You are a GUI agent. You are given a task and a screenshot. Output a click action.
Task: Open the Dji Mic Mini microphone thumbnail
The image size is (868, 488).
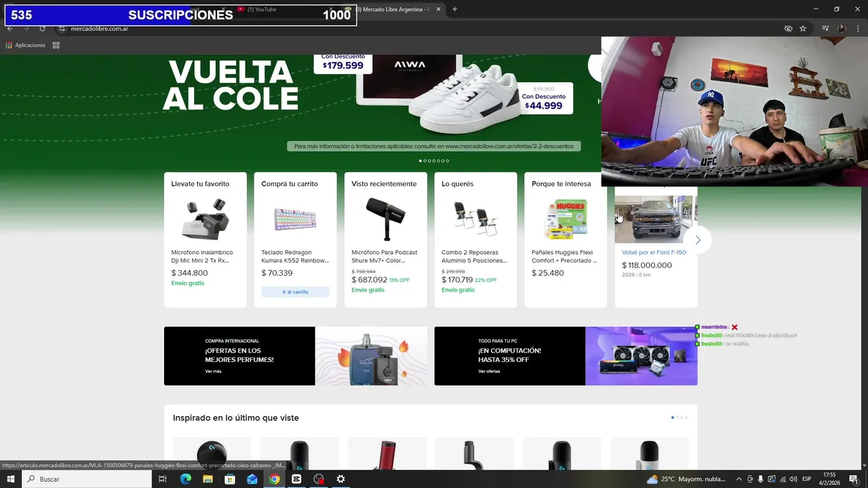pyautogui.click(x=205, y=219)
